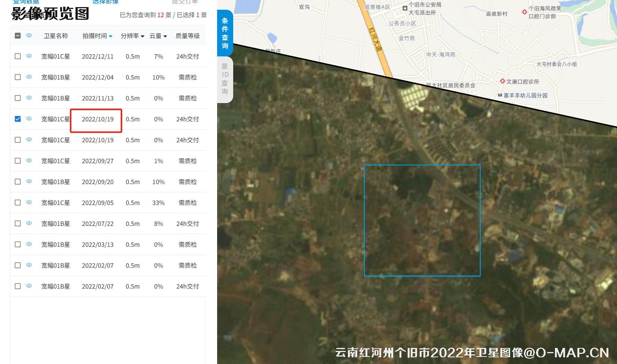
Task: Click the 查询数据 link
Action: click(25, 2)
